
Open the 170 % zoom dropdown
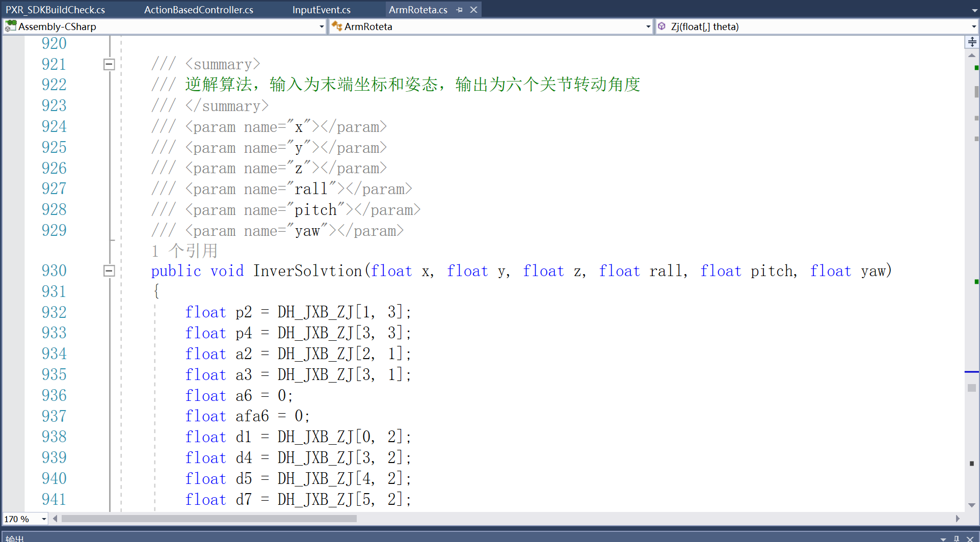44,519
